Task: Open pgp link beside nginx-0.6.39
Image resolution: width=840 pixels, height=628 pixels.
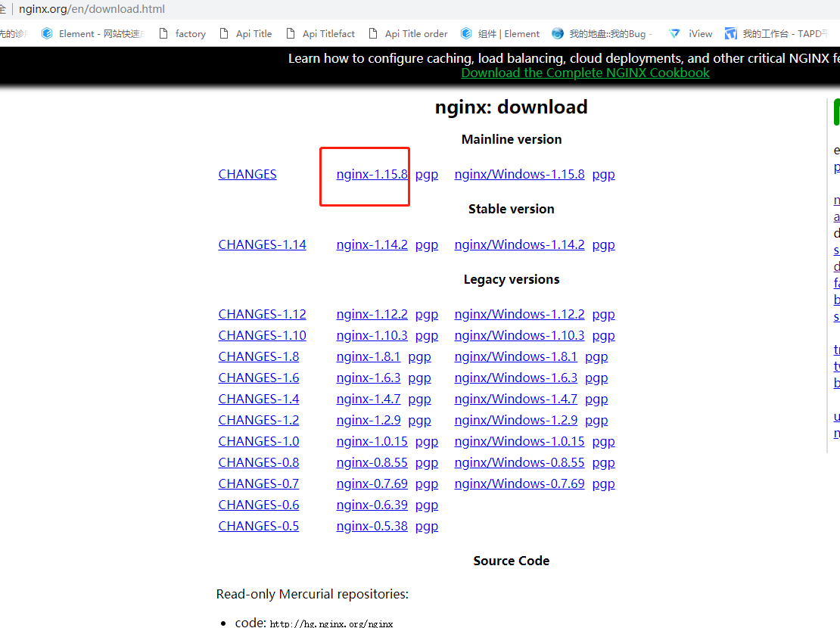Action: (426, 505)
